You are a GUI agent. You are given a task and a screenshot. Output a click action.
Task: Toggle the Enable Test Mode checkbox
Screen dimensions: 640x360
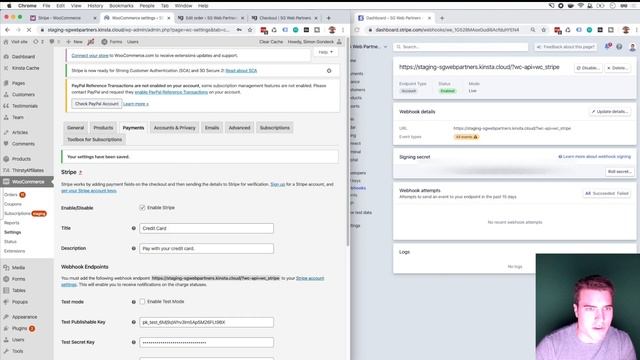(142, 302)
